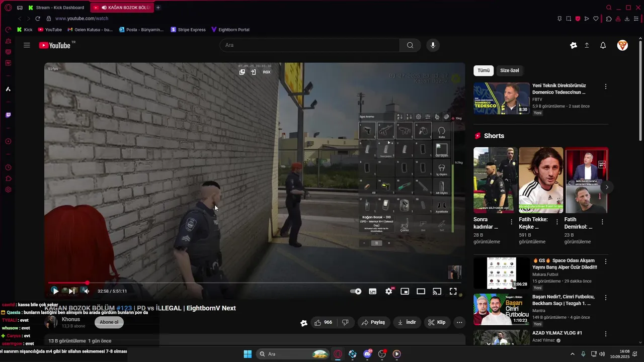This screenshot has height=362, width=644.
Task: Open Opera GX sidebar Twitch icon
Action: point(8,115)
